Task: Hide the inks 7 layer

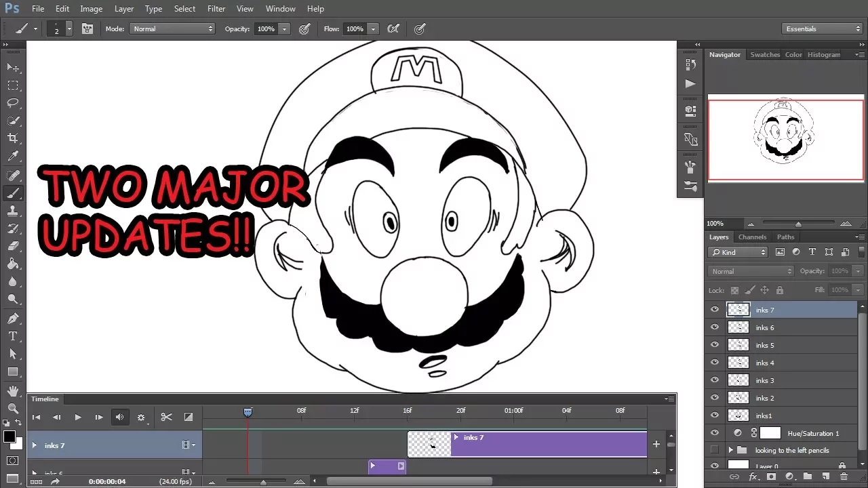Action: point(714,310)
